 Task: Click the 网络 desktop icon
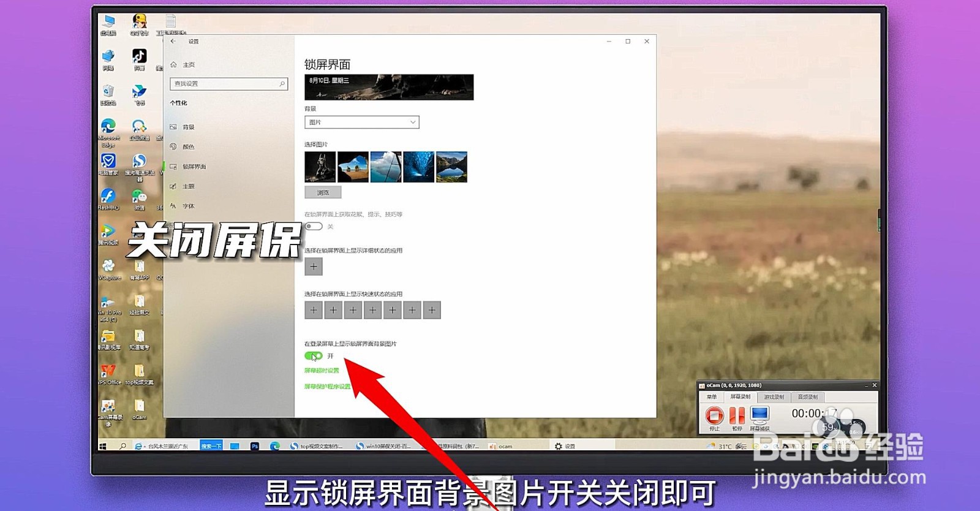click(x=108, y=60)
